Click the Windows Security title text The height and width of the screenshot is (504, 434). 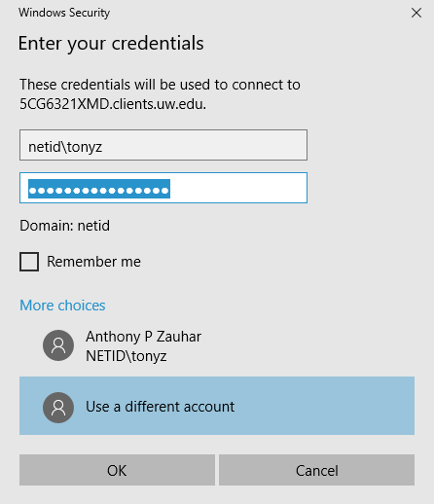64,13
